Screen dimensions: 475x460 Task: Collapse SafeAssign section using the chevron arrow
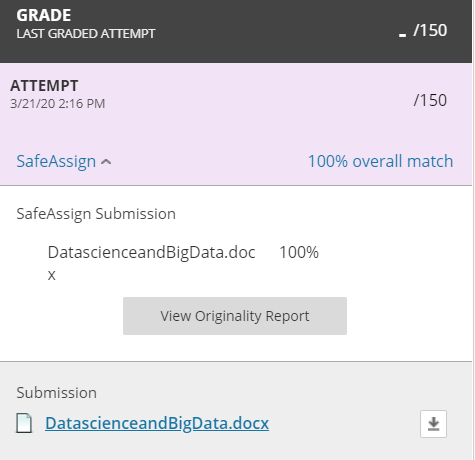click(x=106, y=162)
